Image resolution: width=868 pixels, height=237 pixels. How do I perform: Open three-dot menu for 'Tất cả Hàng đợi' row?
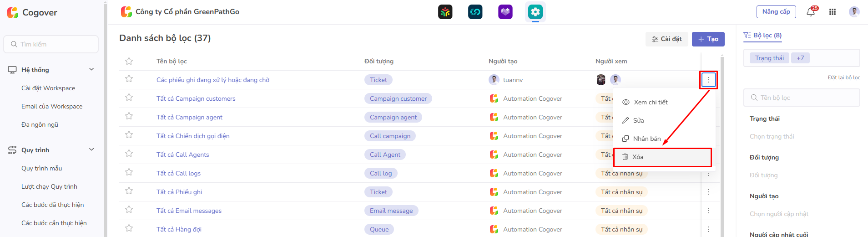coord(709,229)
